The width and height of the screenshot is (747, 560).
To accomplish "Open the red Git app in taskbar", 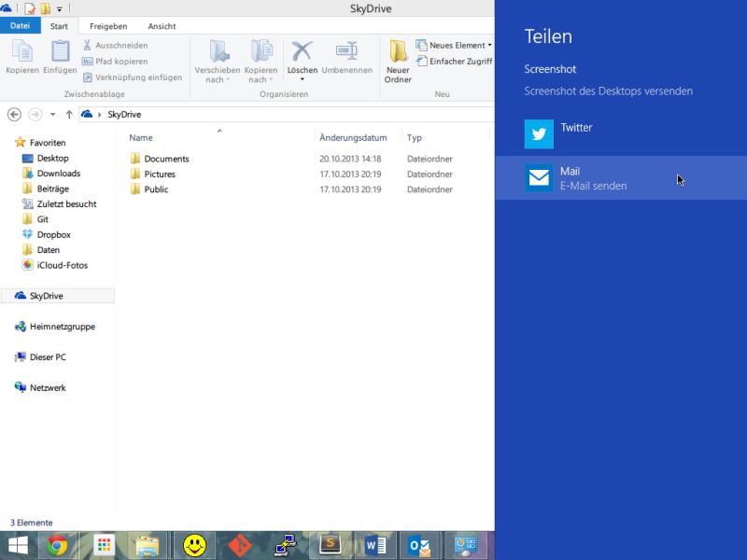I will point(240,545).
